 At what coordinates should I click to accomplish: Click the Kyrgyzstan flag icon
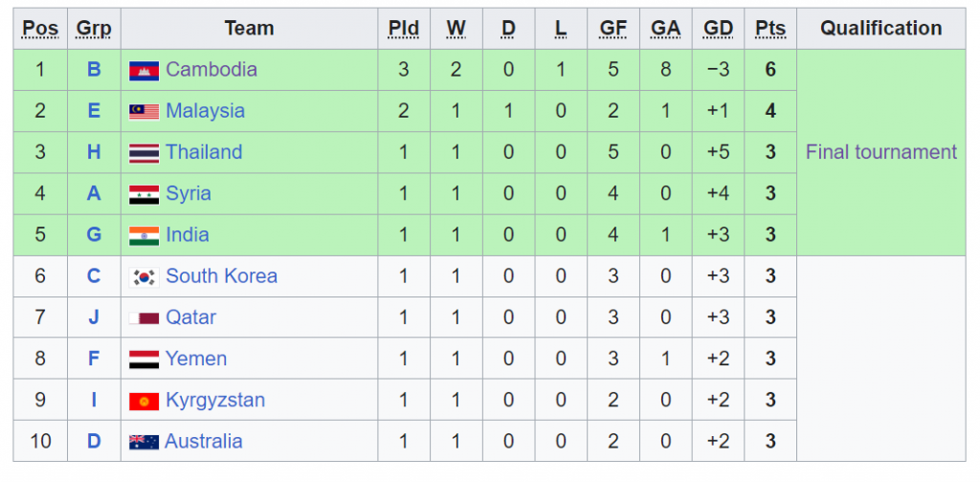pos(144,401)
